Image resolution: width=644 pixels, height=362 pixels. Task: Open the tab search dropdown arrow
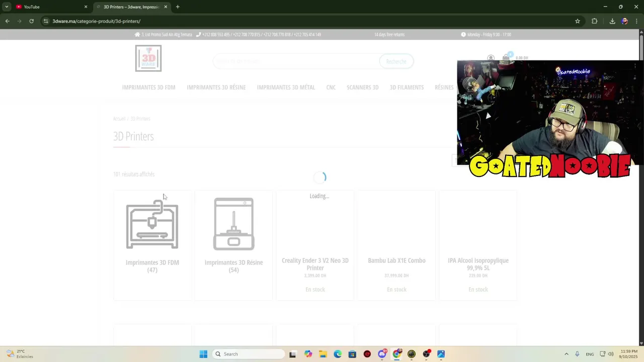click(x=7, y=7)
